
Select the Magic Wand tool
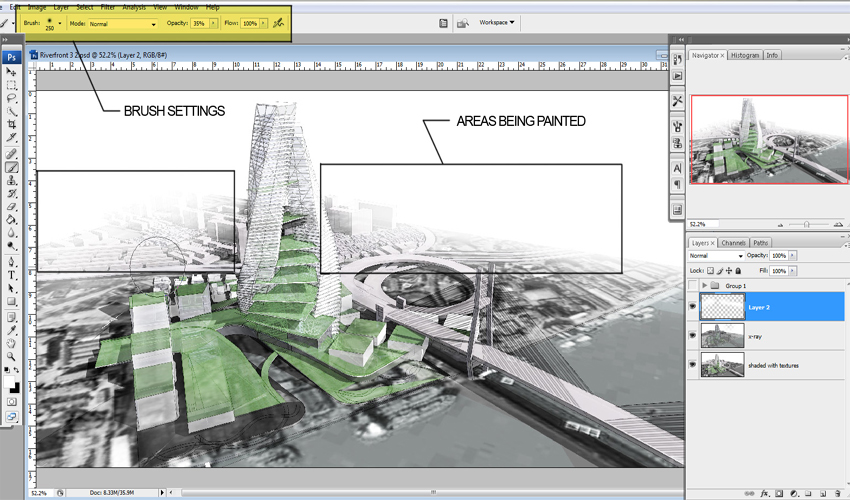[x=11, y=111]
